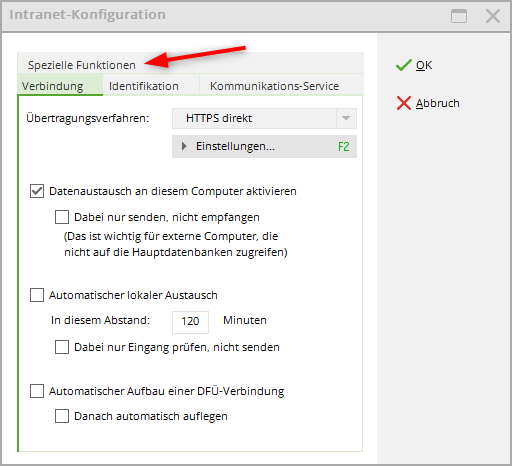Click the green OK checkmark icon
The height and width of the screenshot is (466, 512).
[403, 65]
